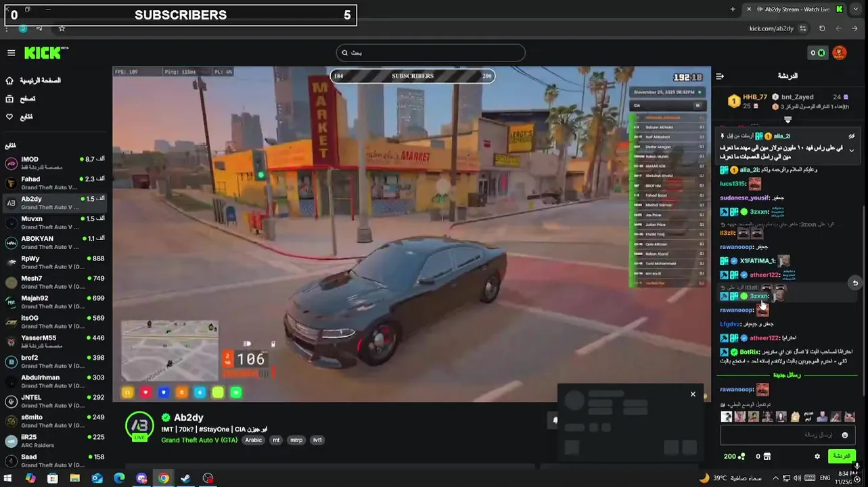Open s6mito channel in sidebar
The image size is (868, 487).
(x=54, y=421)
